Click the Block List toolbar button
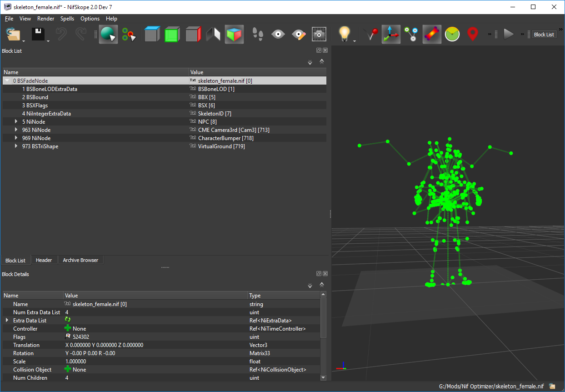 (544, 35)
